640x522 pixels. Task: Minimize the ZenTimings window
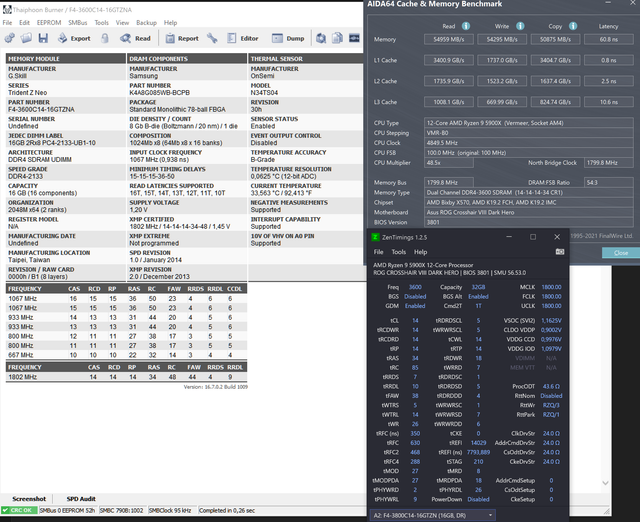509,237
